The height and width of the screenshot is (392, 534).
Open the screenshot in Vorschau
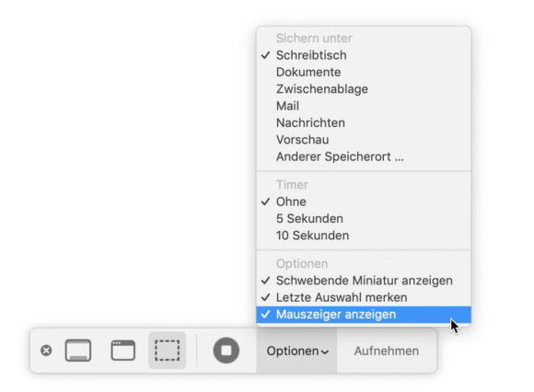(364, 140)
